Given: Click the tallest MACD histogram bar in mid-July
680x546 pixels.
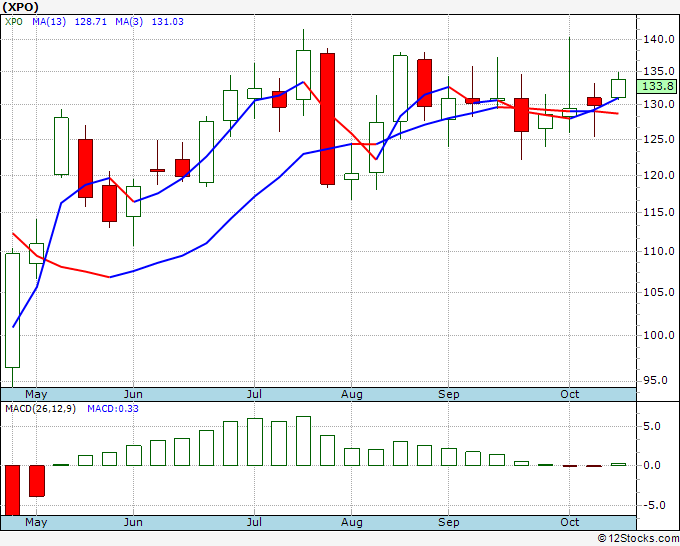Looking at the screenshot, I should point(303,441).
